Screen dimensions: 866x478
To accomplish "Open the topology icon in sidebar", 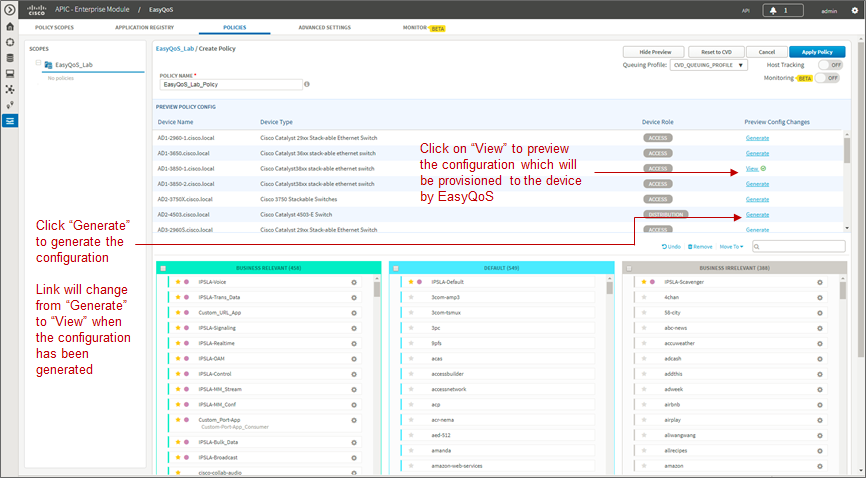I will coord(9,90).
